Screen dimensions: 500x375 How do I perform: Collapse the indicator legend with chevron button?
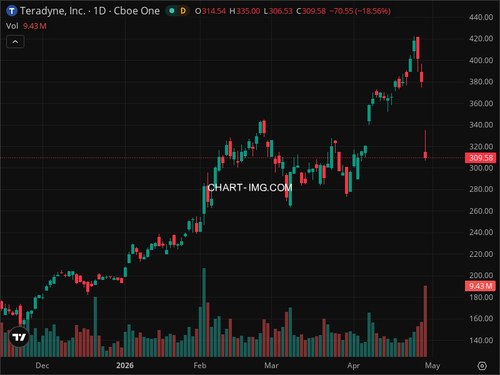tap(15, 42)
